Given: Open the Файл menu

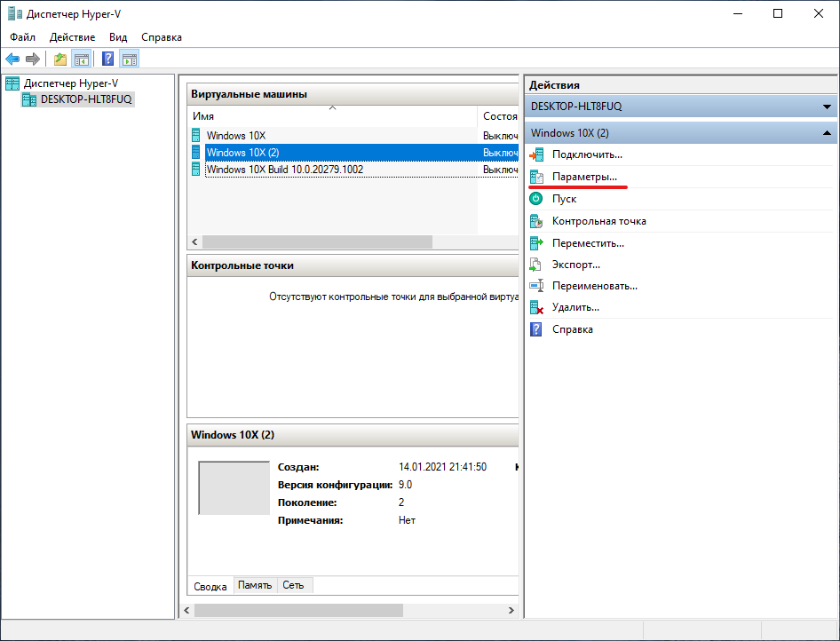Looking at the screenshot, I should coord(22,37).
